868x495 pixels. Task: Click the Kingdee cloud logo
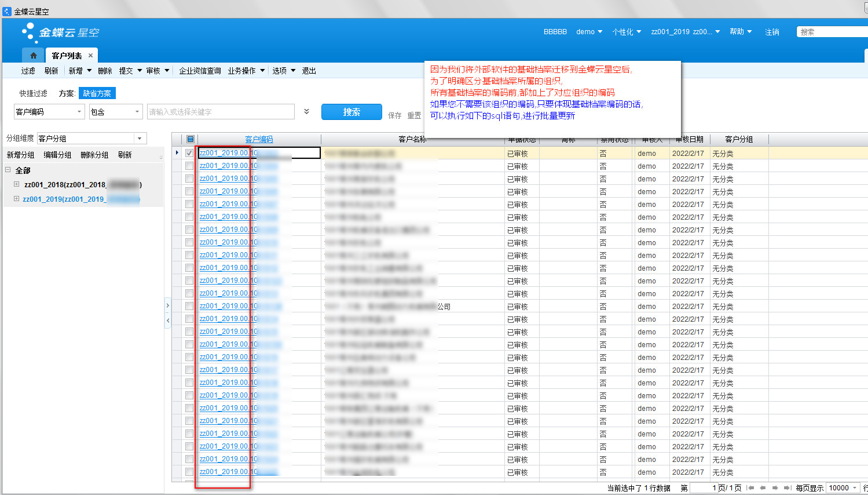click(60, 32)
